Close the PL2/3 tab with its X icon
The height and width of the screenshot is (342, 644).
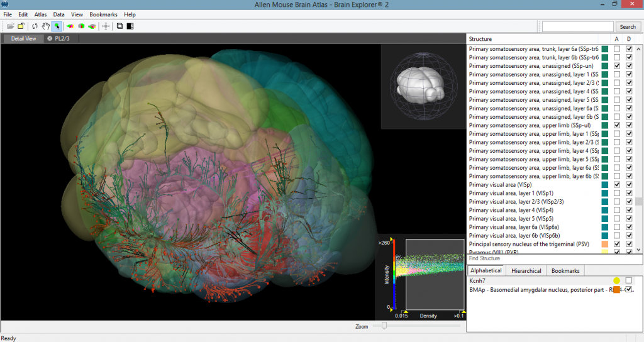(x=50, y=38)
